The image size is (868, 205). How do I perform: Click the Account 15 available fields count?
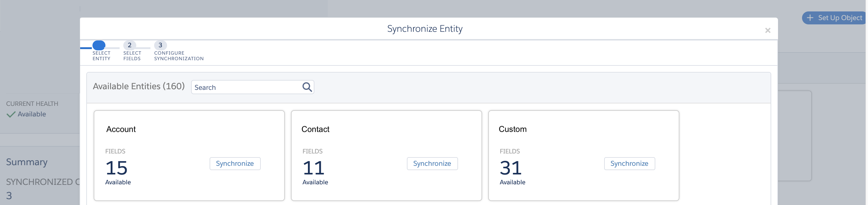click(x=117, y=168)
